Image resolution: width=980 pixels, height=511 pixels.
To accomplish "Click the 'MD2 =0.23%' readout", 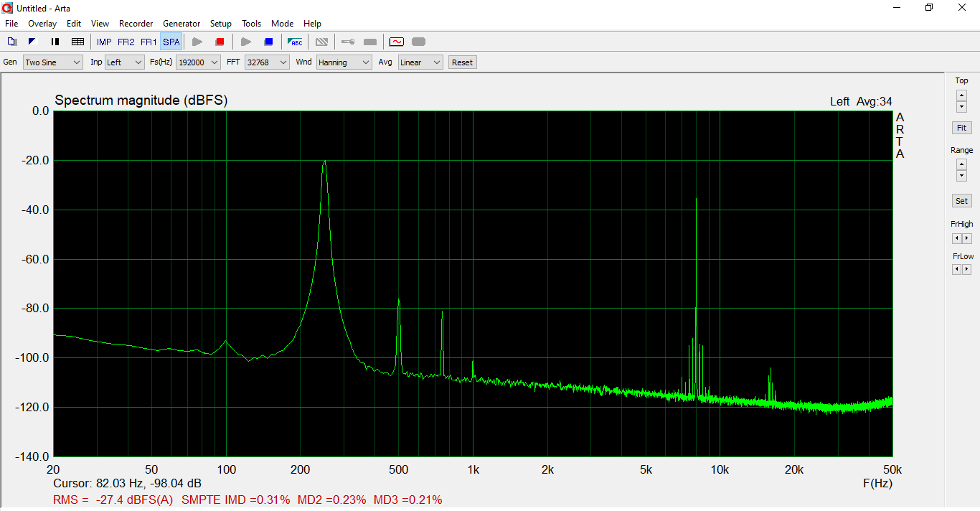I will [332, 500].
